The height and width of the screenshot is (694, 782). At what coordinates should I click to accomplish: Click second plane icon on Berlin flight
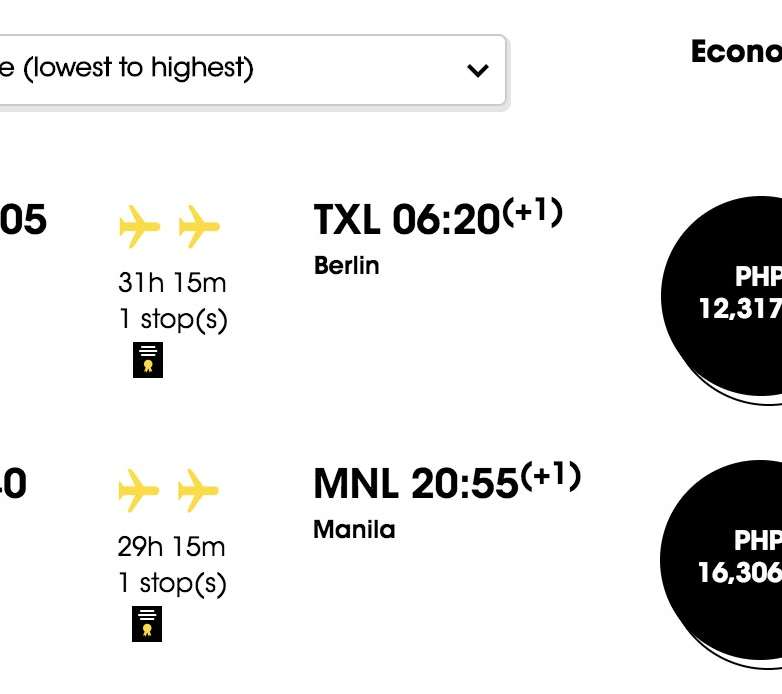(199, 226)
